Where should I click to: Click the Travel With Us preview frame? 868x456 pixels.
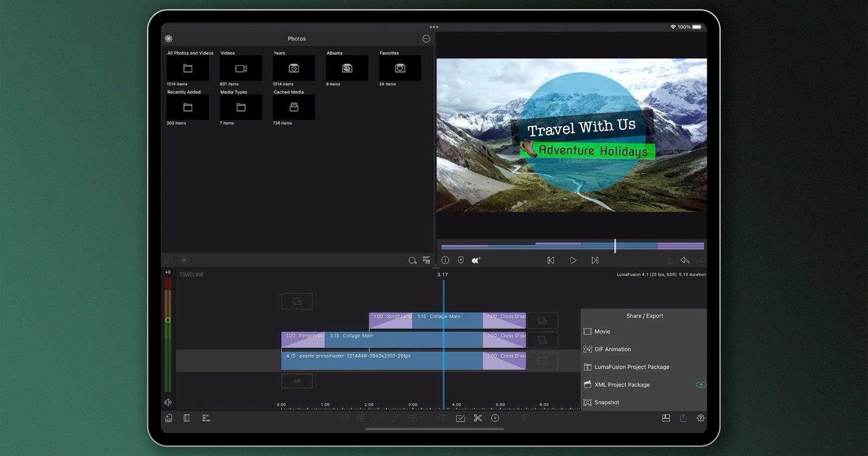(572, 135)
